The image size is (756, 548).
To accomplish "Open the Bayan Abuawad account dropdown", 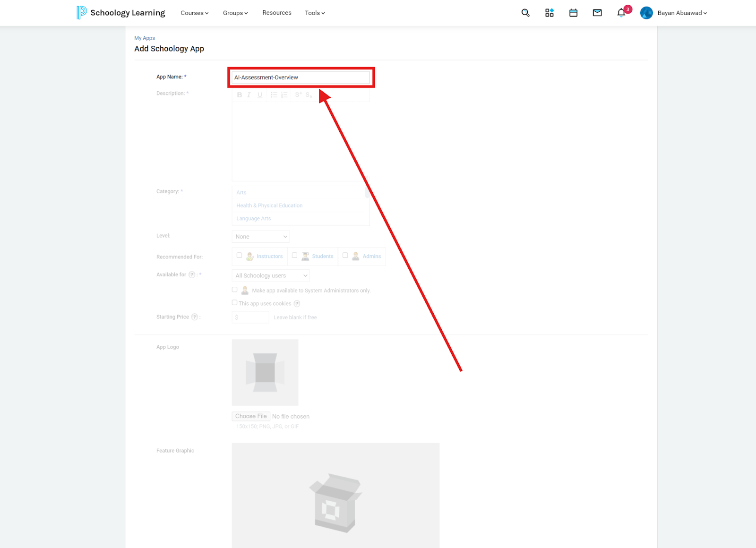I will pyautogui.click(x=682, y=13).
